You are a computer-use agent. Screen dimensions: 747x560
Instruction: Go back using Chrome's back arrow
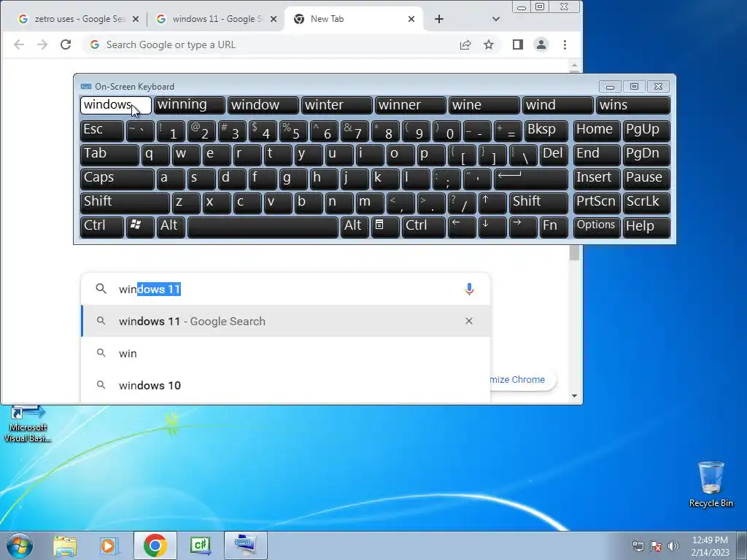pos(19,44)
